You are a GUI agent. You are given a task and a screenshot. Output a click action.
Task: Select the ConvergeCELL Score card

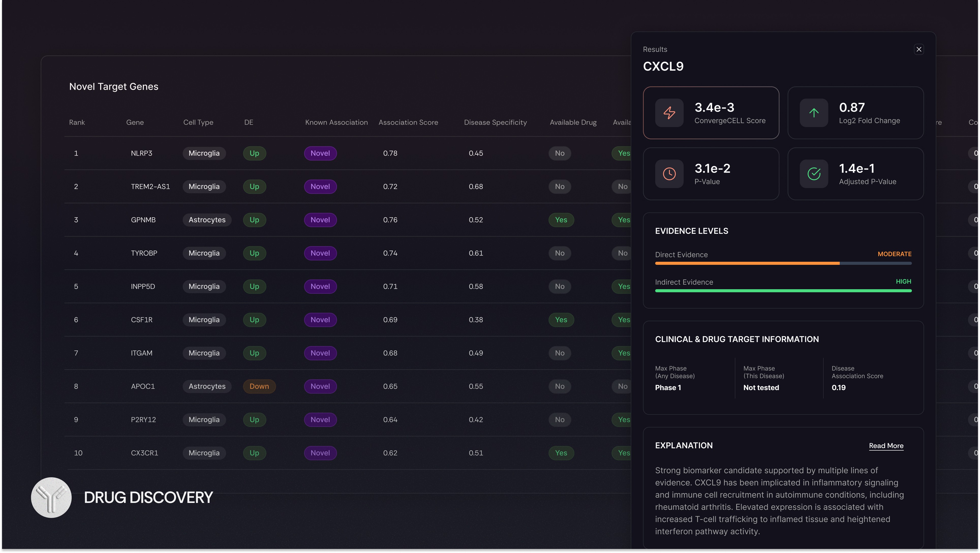point(710,113)
